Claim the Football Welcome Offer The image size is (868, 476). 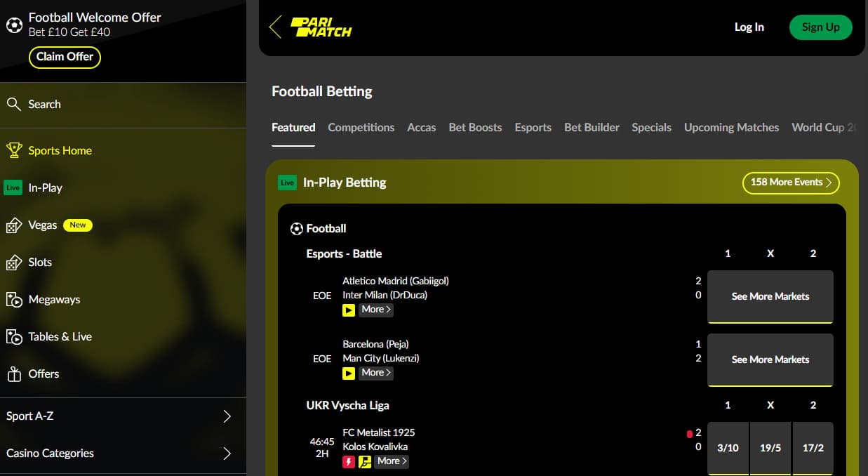[x=65, y=57]
